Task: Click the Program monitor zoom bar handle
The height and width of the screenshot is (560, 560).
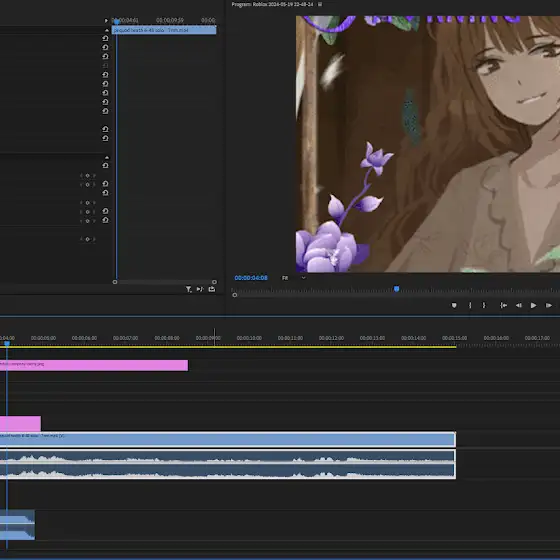Action: tap(235, 295)
